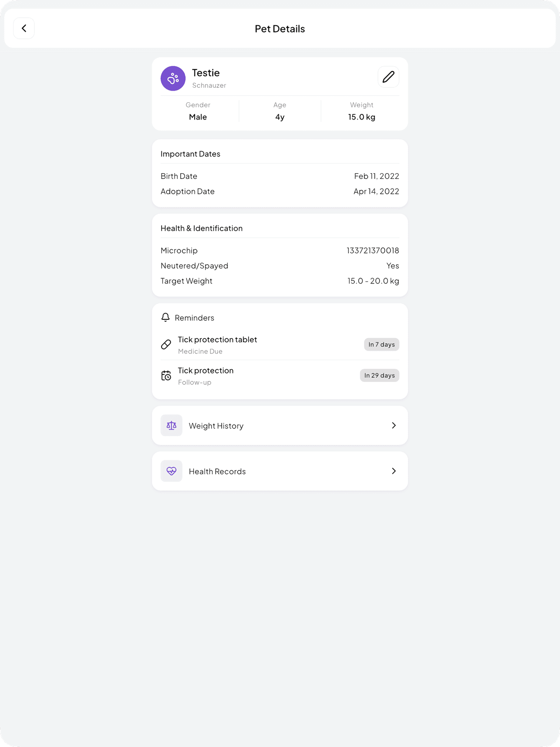560x747 pixels.
Task: Click the Target Weight range value
Action: pyautogui.click(x=373, y=281)
